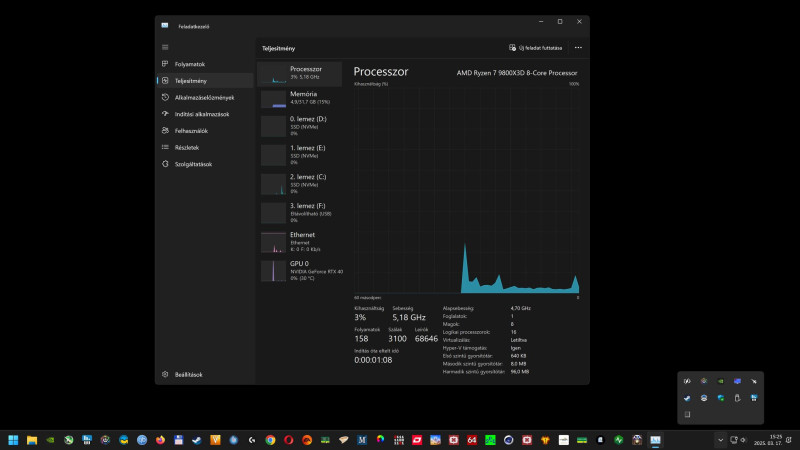This screenshot has width=800, height=450.
Task: Click the color wheel taskbar icon
Action: coord(380,440)
